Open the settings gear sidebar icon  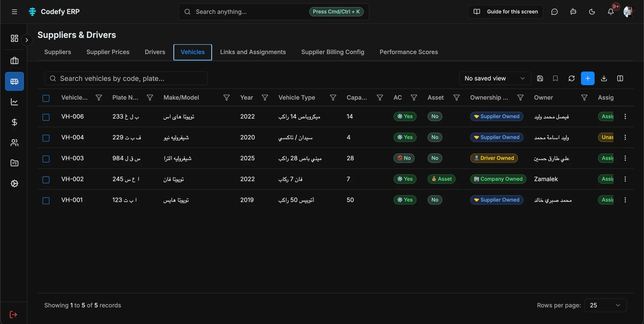pos(14,183)
